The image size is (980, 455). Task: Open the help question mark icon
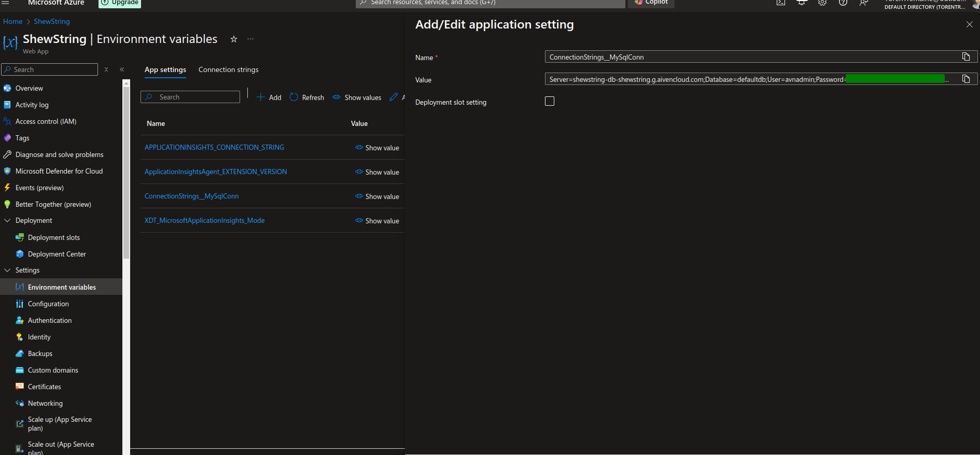coord(843,3)
